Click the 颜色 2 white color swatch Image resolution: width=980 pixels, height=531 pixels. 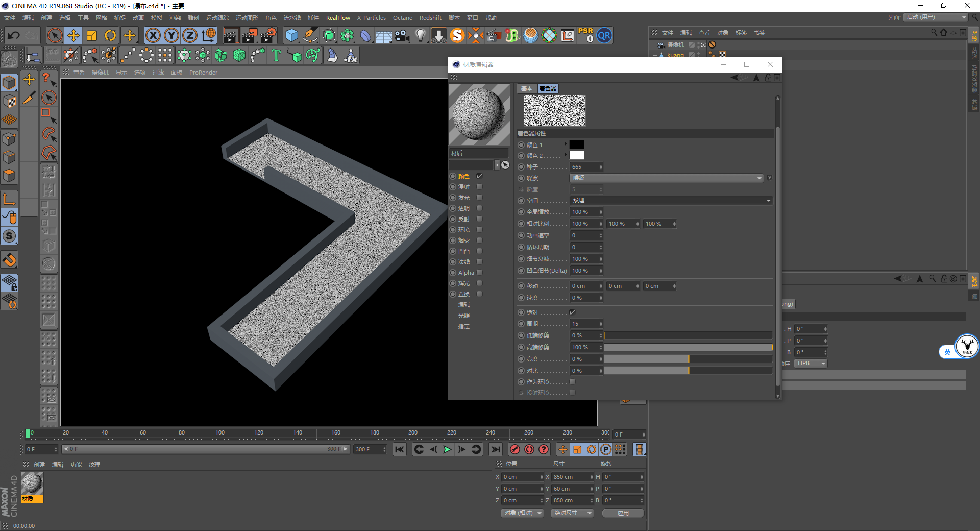[576, 156]
